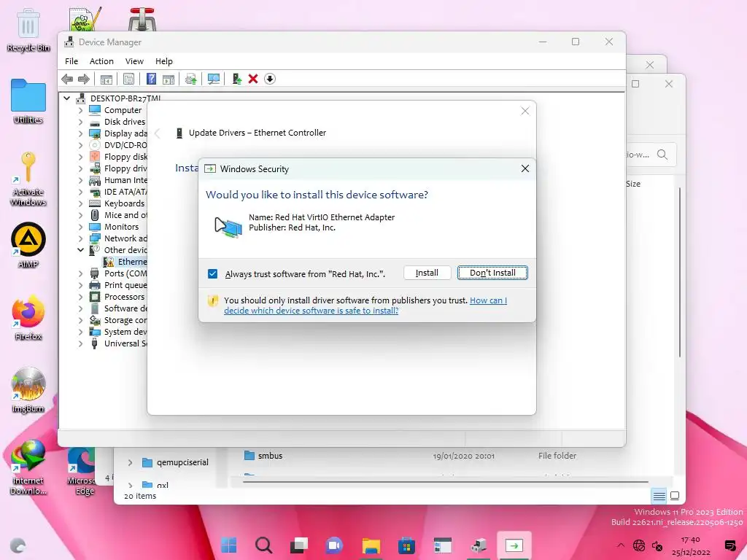This screenshot has width=747, height=560.
Task: Expand the Monitors node
Action: 80,227
